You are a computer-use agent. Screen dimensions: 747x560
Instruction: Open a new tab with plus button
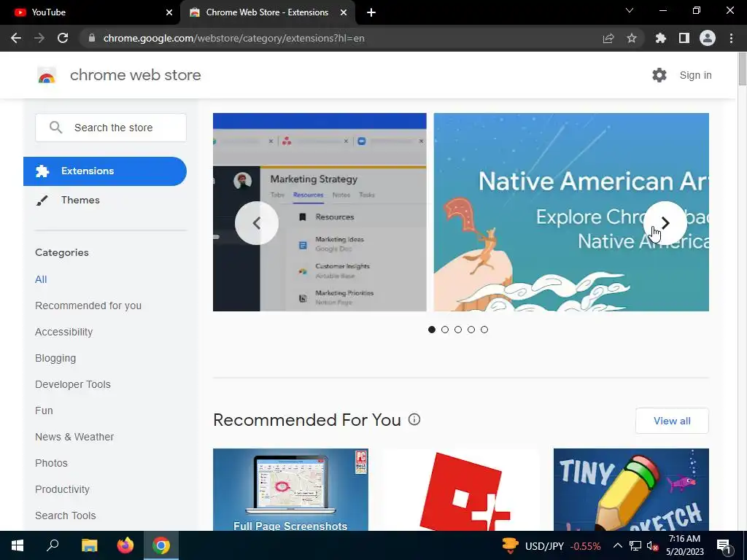pyautogui.click(x=371, y=12)
